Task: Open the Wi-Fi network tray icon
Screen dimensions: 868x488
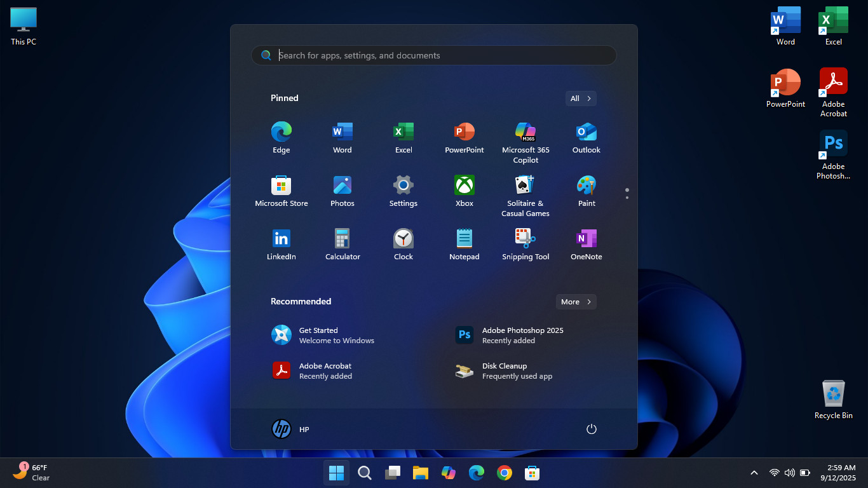Action: pyautogui.click(x=775, y=473)
